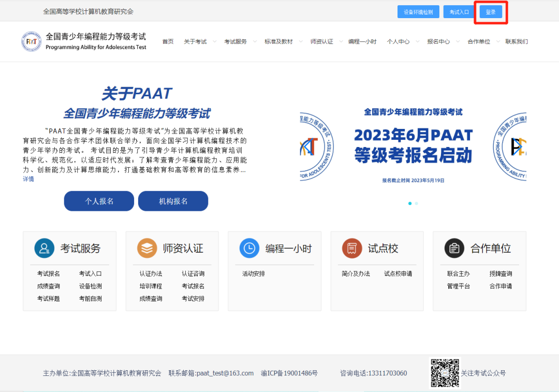The width and height of the screenshot is (559, 392).
Task: Click the 机构报名 button
Action: coord(173,201)
